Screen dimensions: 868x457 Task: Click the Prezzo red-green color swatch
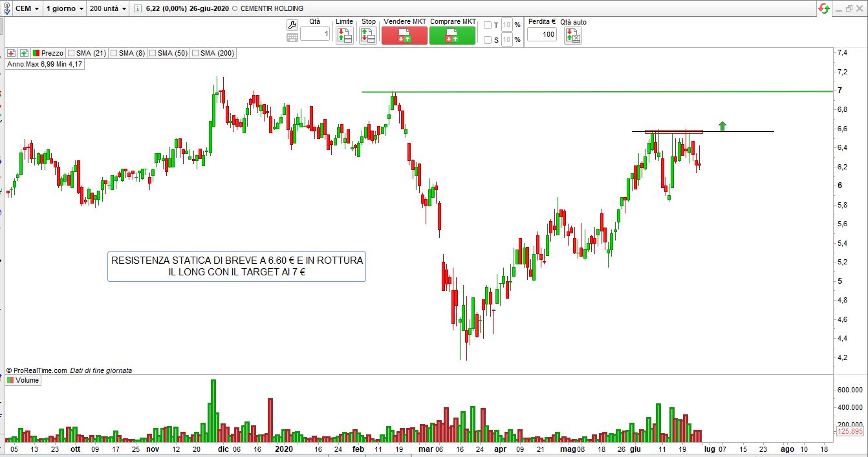(x=36, y=53)
